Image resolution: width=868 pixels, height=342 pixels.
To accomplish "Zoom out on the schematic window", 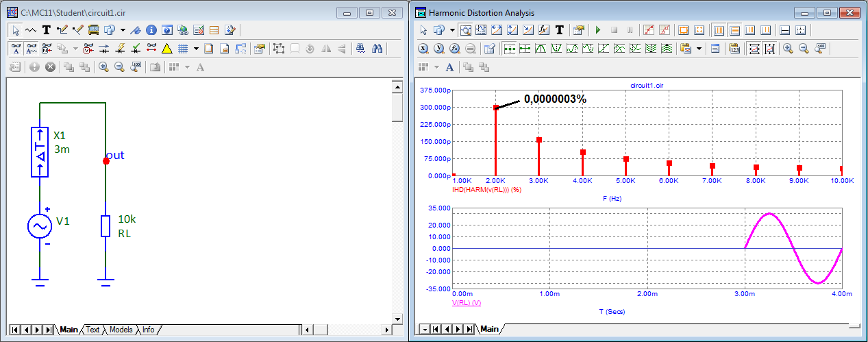I will pos(119,67).
